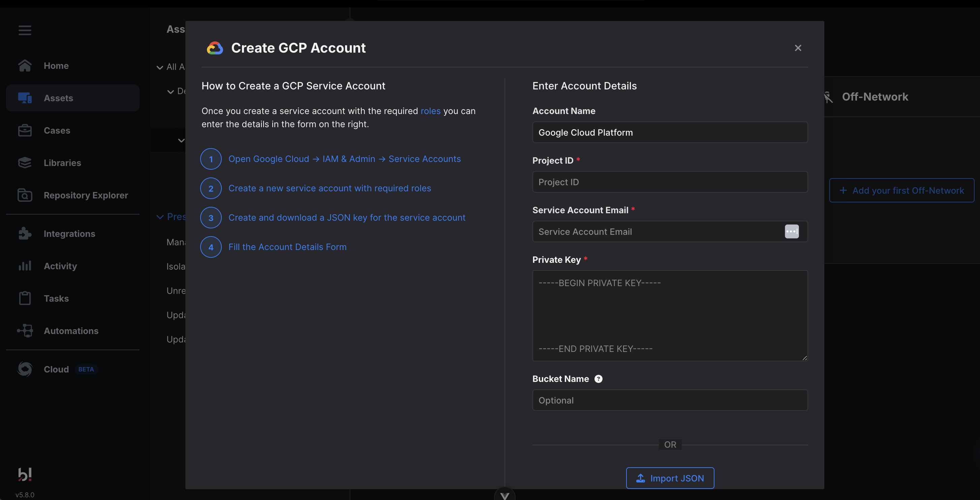Viewport: 980px width, 500px height.
Task: Open Home from the sidebar
Action: (x=56, y=65)
